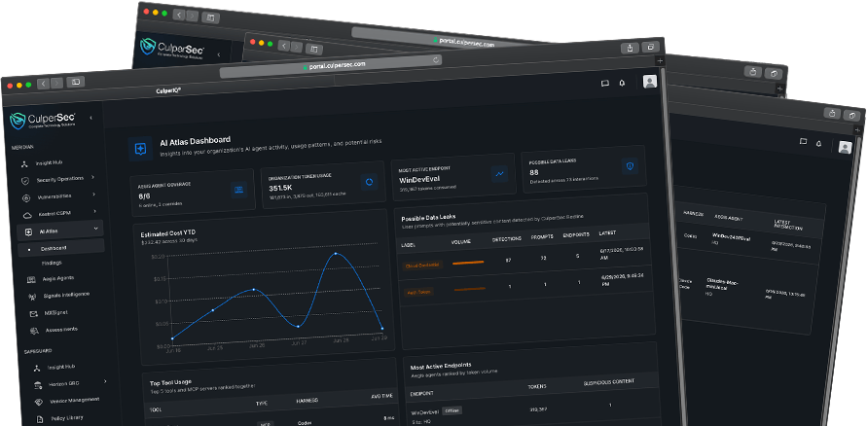Open Insight Hub under the Safeguard section

pos(61,367)
